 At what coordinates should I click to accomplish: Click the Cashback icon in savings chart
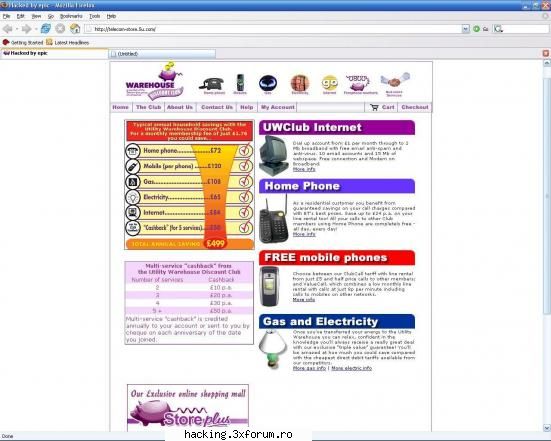133,228
